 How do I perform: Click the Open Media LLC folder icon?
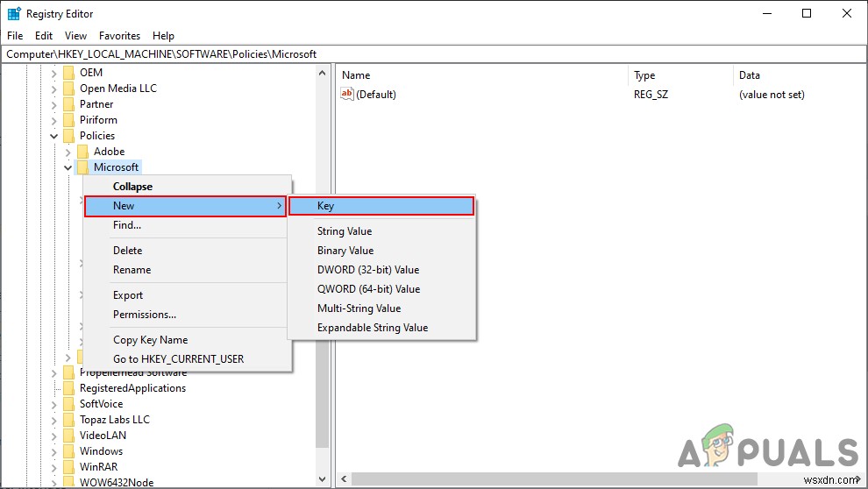point(68,89)
